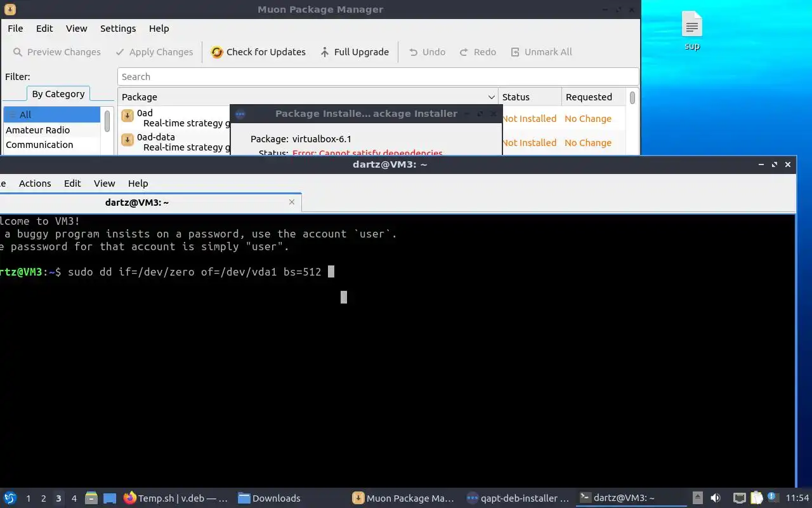Image resolution: width=812 pixels, height=508 pixels.
Task: Click the Status column header
Action: tap(530, 97)
